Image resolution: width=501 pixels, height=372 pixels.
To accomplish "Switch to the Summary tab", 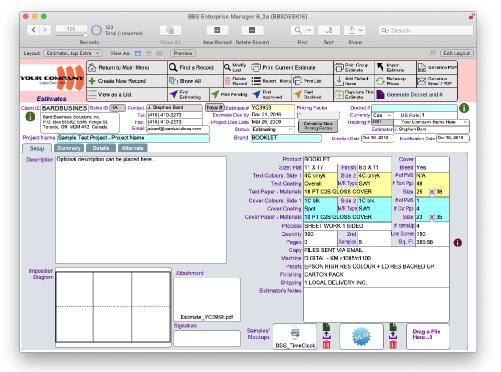I will click(69, 148).
